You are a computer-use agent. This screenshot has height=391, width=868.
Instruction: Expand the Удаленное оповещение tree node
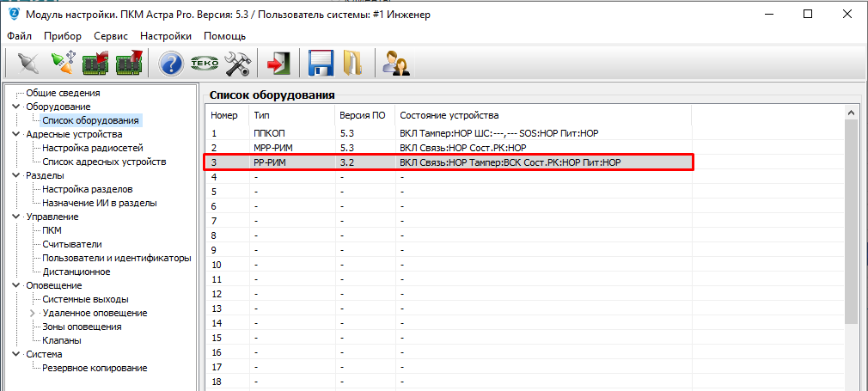[x=33, y=313]
